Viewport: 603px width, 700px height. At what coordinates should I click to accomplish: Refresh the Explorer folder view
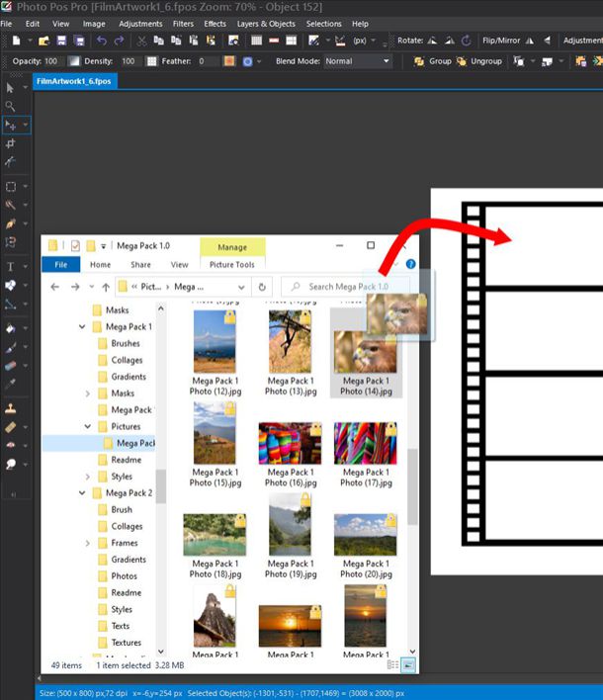click(x=262, y=287)
